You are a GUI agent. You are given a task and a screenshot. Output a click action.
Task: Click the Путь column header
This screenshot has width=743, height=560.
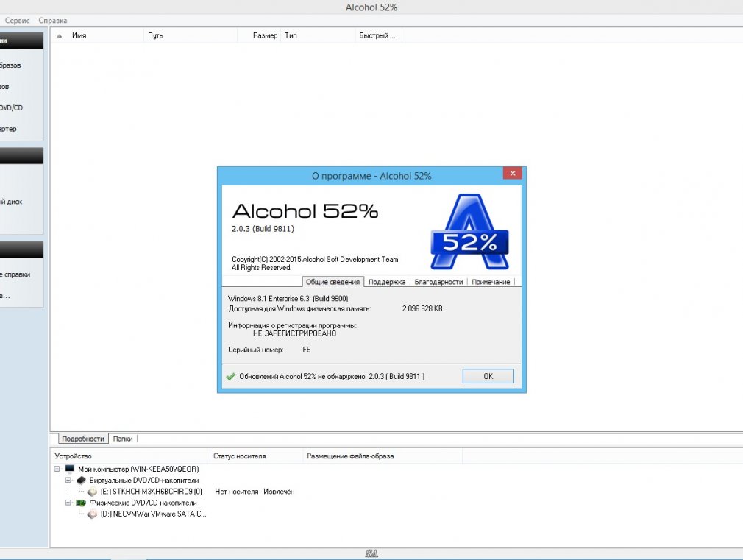155,35
